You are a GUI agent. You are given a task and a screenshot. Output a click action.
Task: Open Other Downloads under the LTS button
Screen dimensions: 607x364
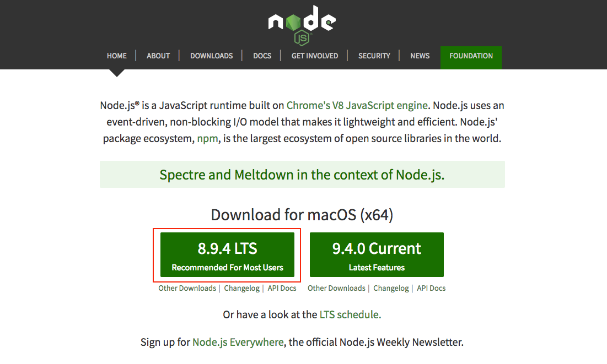click(187, 288)
